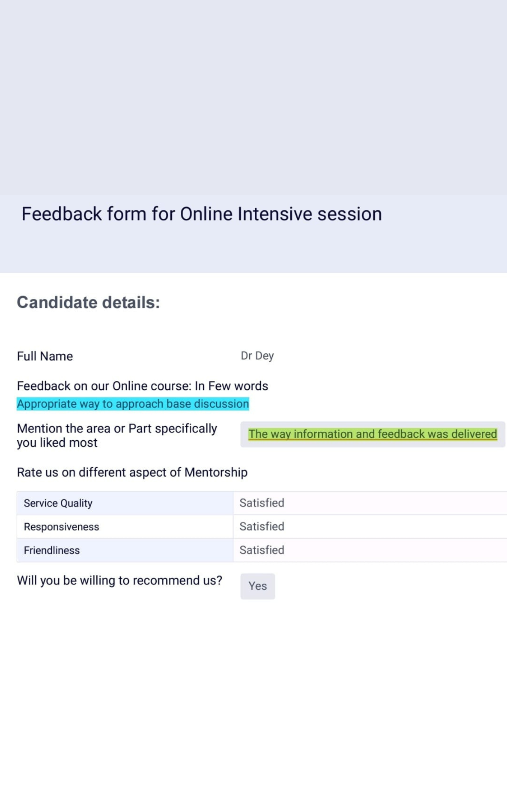Click the words 'you liked most'

pyautogui.click(x=57, y=443)
